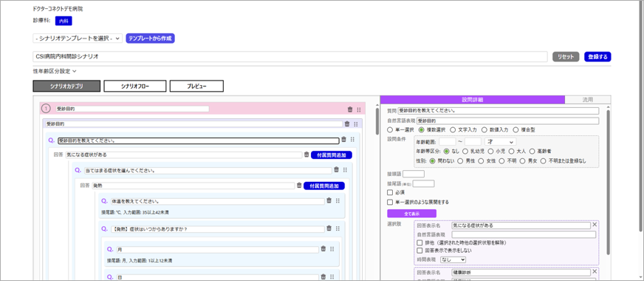This screenshot has height=281, width=644.
Task: Click Q. mark of 体温を教えてください。
Action: pos(104,201)
